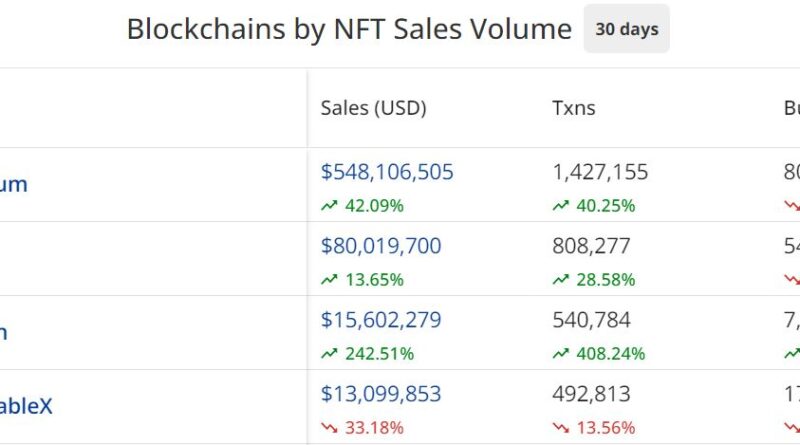Click the 1,427,155 transactions count
This screenshot has height=445, width=800.
[x=600, y=172]
